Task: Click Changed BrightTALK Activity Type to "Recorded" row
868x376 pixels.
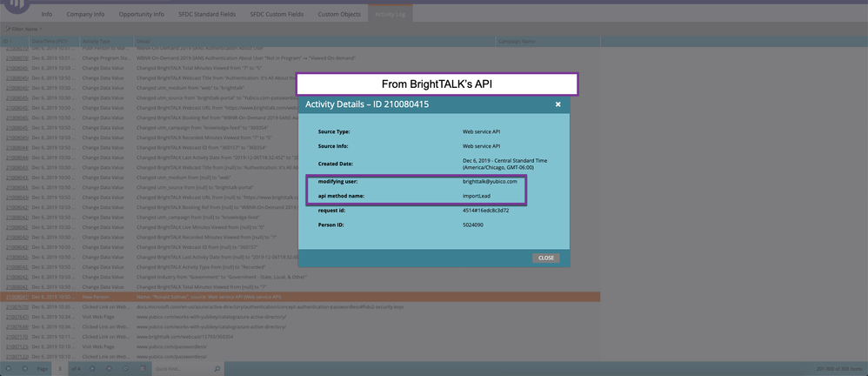Action: (x=300, y=267)
